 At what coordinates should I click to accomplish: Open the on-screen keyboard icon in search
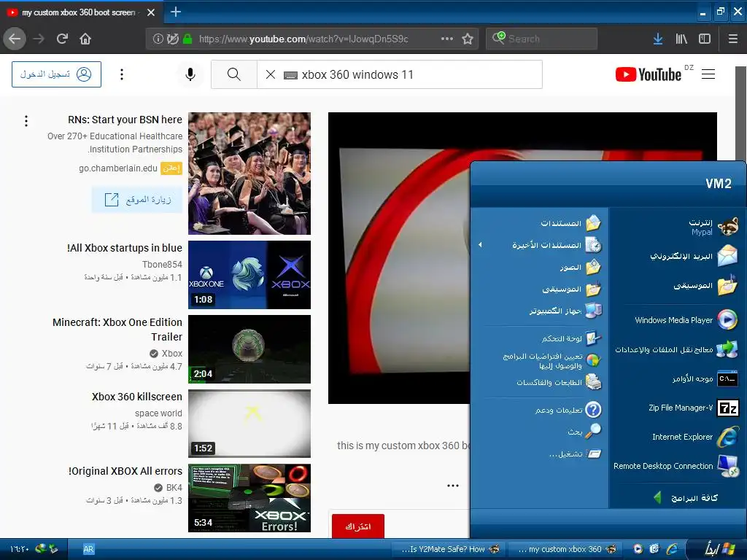[290, 75]
